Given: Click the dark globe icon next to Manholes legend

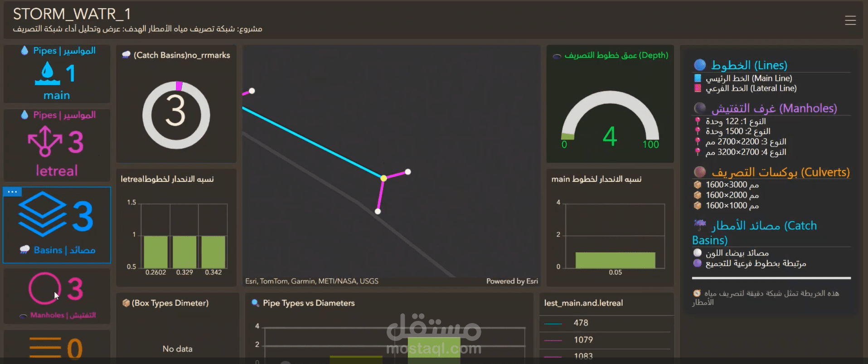Looking at the screenshot, I should pyautogui.click(x=700, y=108).
